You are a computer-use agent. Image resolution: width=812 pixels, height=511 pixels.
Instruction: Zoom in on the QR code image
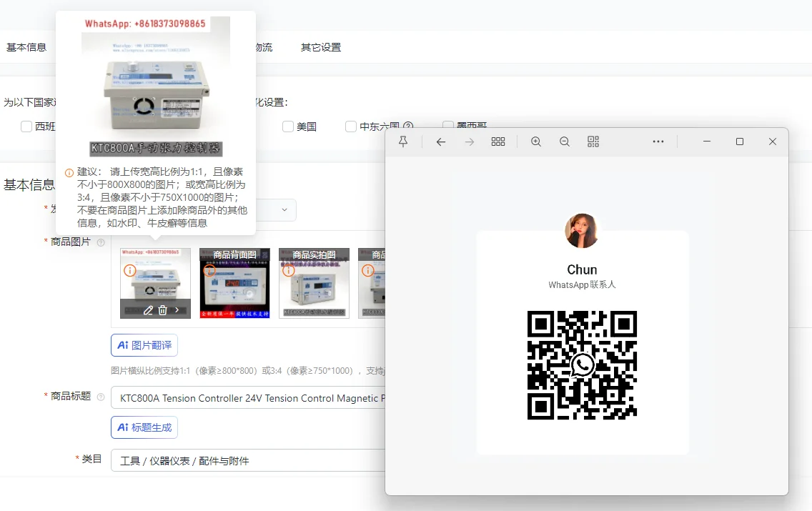click(x=536, y=142)
